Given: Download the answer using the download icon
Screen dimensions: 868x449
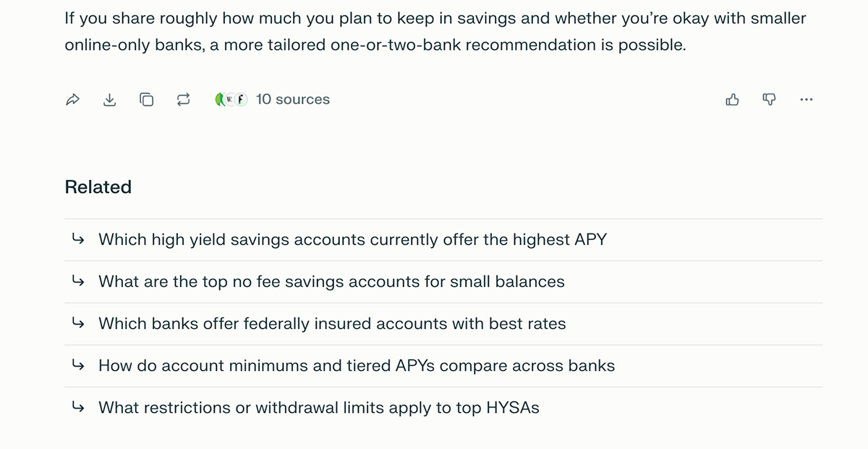Looking at the screenshot, I should (109, 100).
